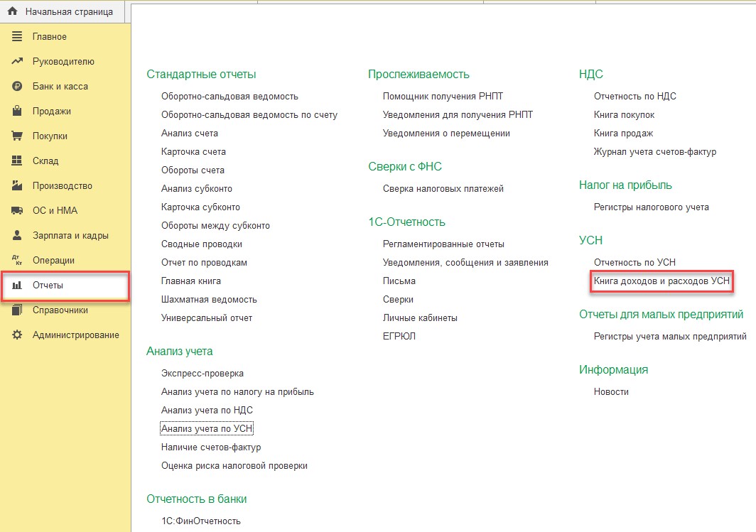Open Регистры учета малых предприятий

[670, 337]
